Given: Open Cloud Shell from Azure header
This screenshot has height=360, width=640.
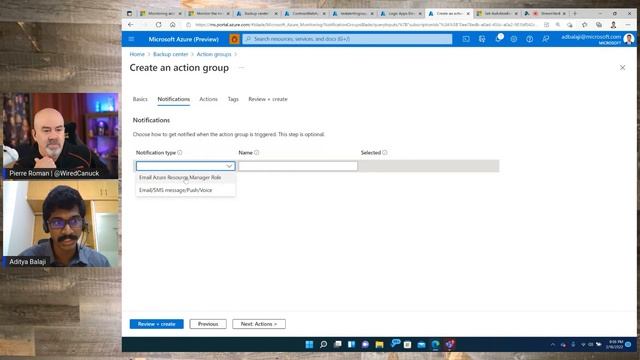Looking at the screenshot, I should [x=466, y=39].
